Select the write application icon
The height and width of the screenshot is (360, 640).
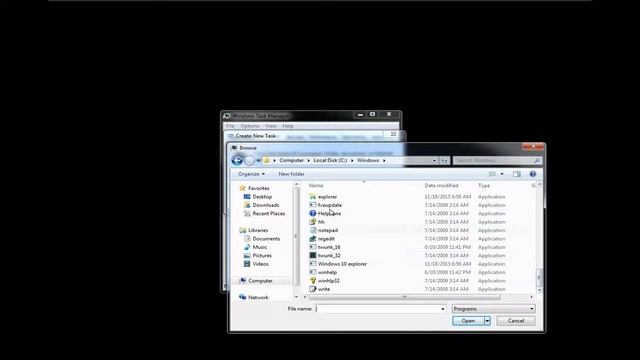(313, 289)
